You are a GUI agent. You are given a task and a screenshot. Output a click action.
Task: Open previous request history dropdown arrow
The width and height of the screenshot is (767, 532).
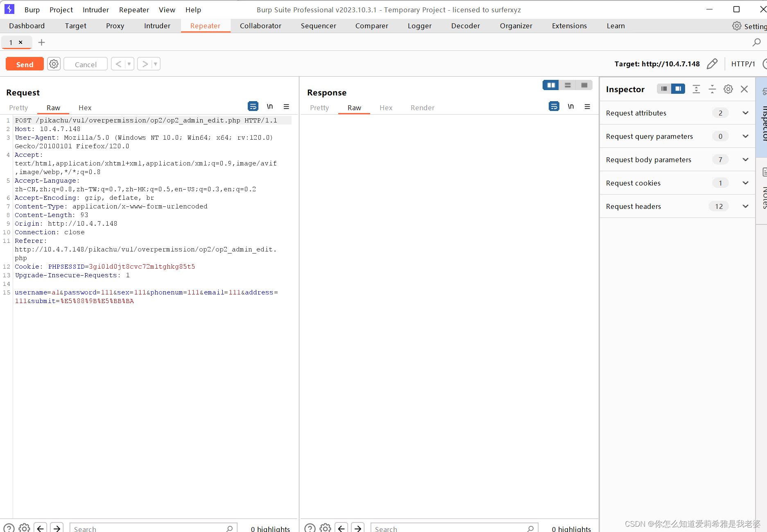pos(129,64)
